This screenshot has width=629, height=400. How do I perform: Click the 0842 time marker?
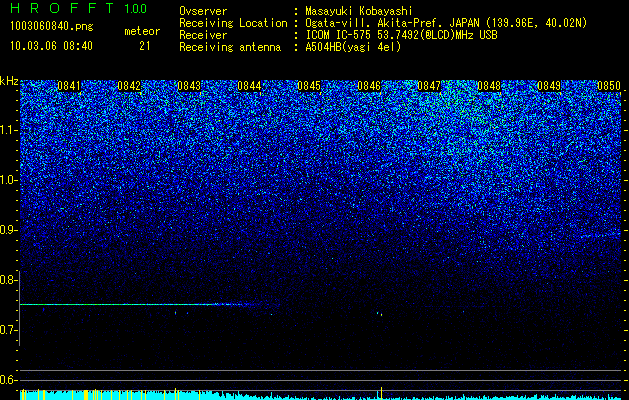129,86
